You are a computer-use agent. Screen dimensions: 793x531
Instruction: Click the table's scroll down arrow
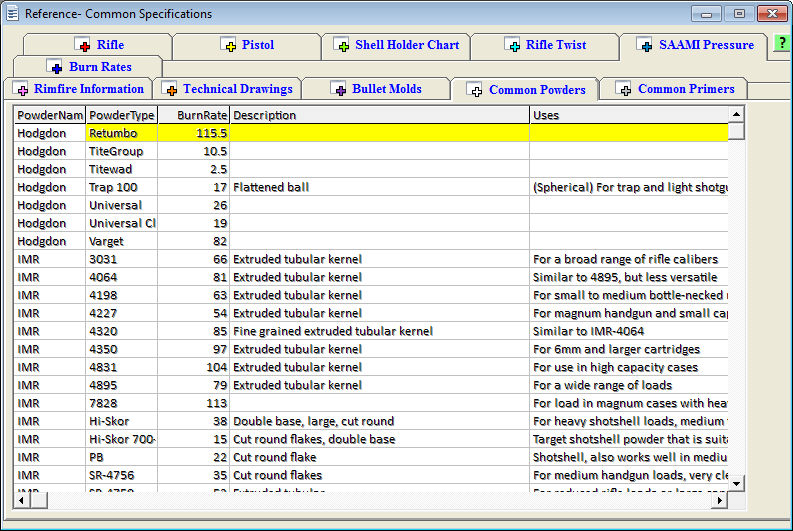coord(736,483)
